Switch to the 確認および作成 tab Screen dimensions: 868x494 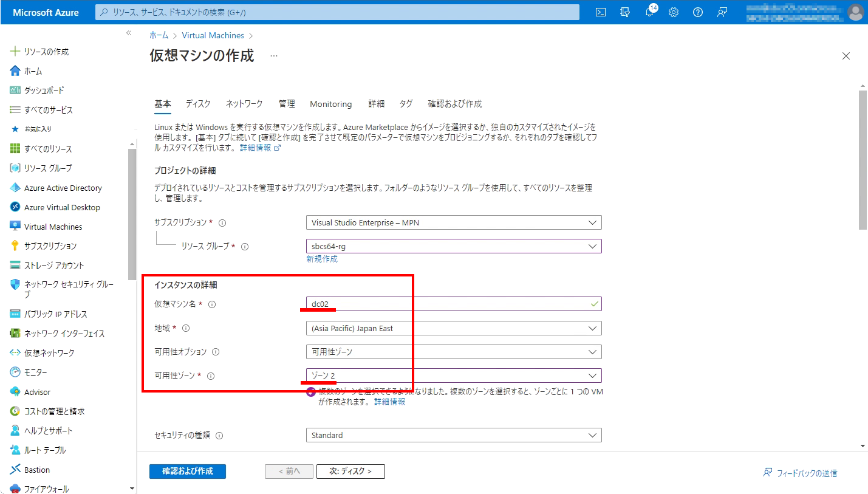pyautogui.click(x=455, y=104)
